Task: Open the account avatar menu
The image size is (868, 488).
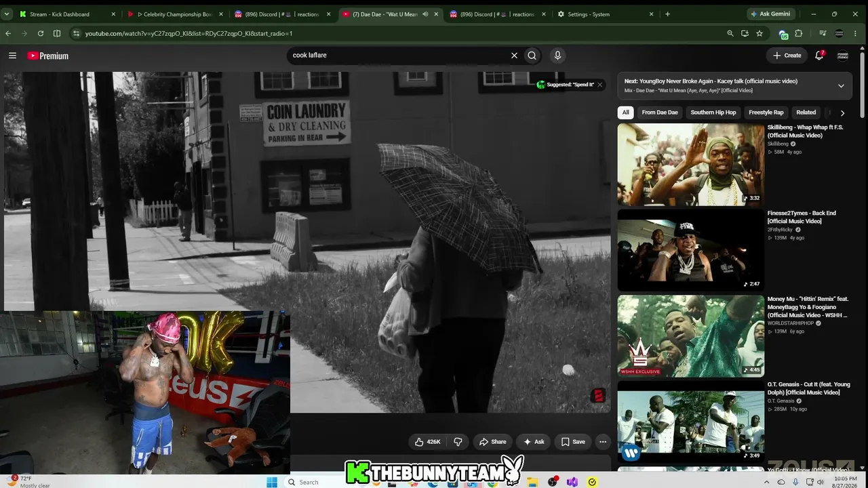Action: [843, 56]
